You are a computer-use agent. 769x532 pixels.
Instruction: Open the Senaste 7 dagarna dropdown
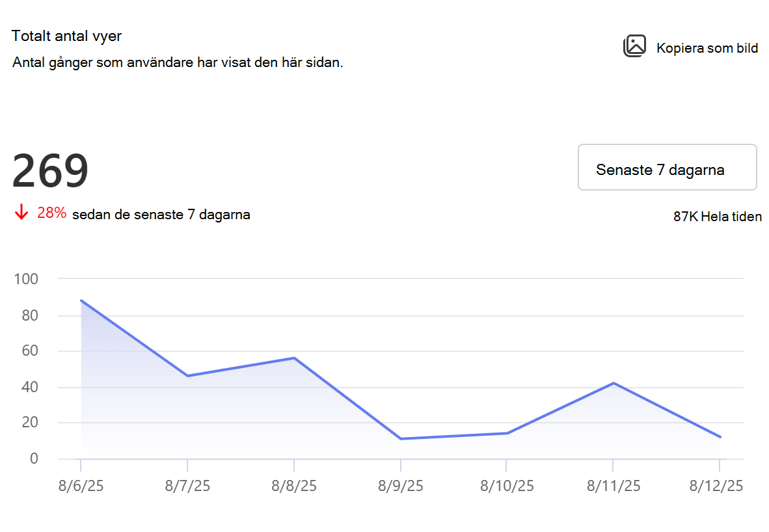click(x=667, y=167)
